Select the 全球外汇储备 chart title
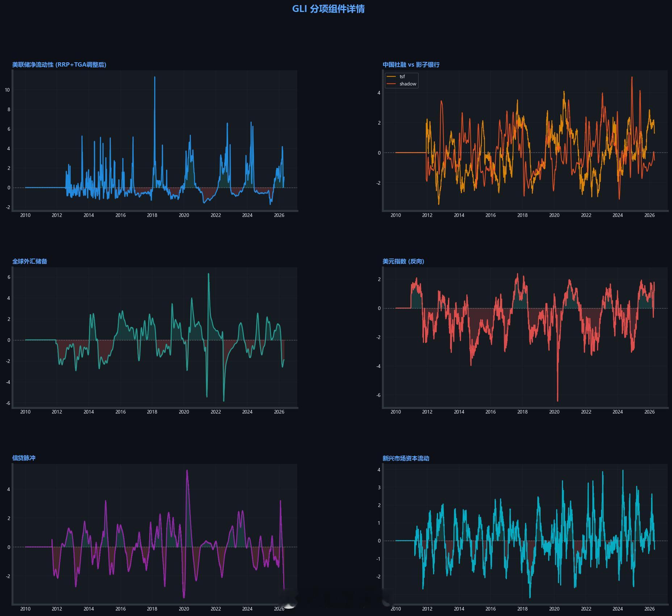 pyautogui.click(x=30, y=261)
